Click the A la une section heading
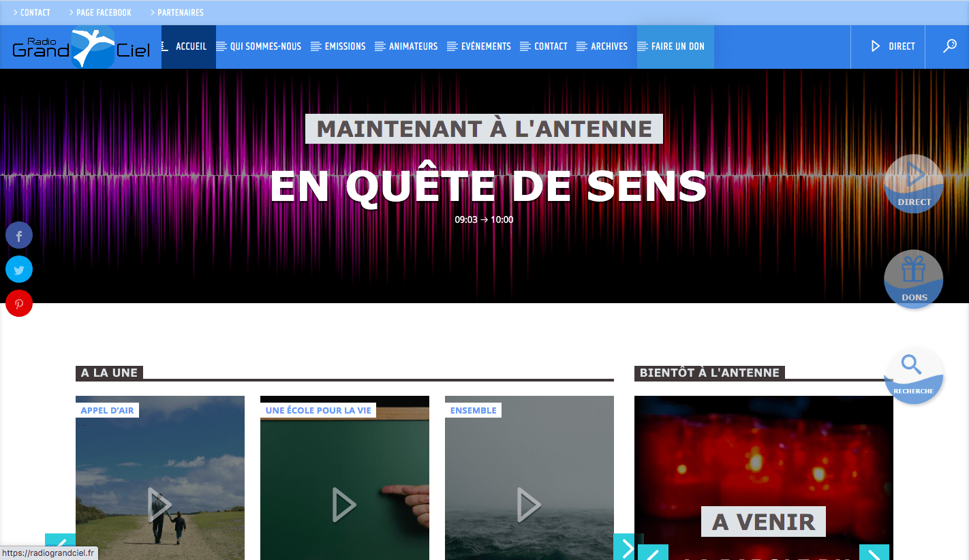This screenshot has width=969, height=560. coord(109,373)
